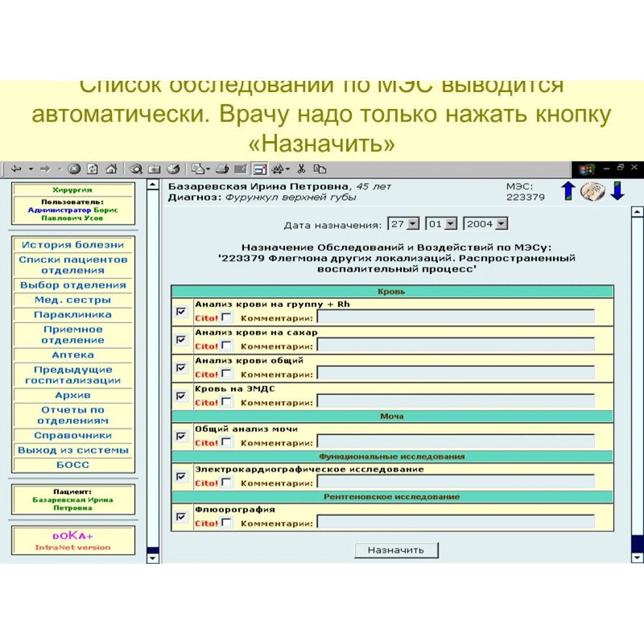Open the Encoding icon dropdown arrow
This screenshot has height=644, width=644.
point(288,169)
